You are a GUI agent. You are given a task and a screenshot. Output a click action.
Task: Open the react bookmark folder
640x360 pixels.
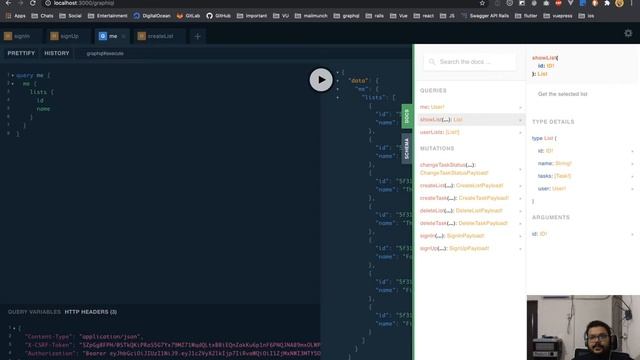pos(424,16)
